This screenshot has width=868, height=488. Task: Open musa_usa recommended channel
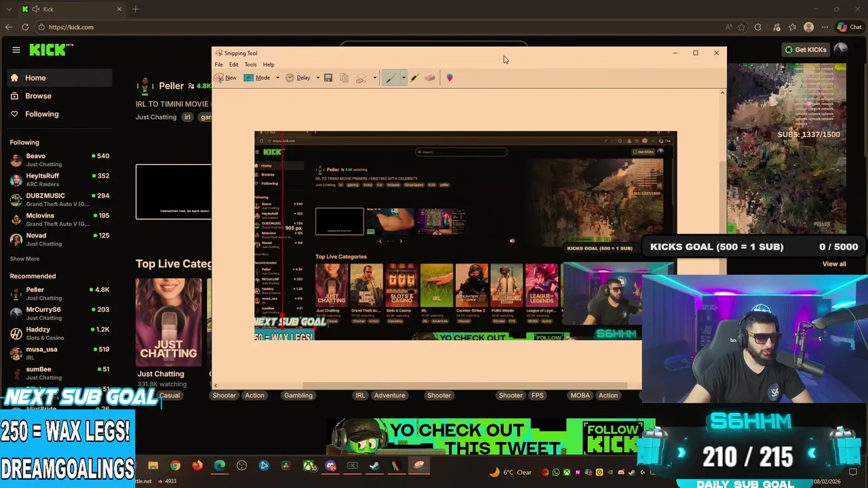(x=59, y=353)
